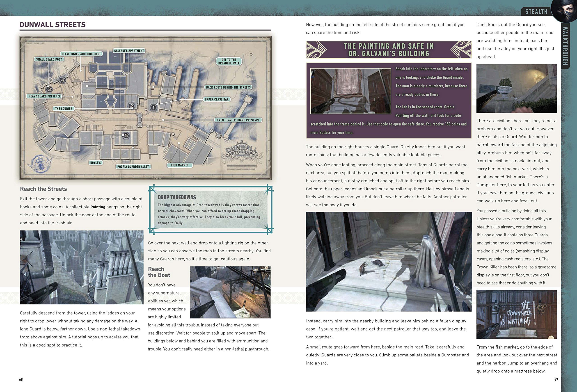Click the Galvani's Apartment map label
The width and height of the screenshot is (577, 392).
[129, 51]
